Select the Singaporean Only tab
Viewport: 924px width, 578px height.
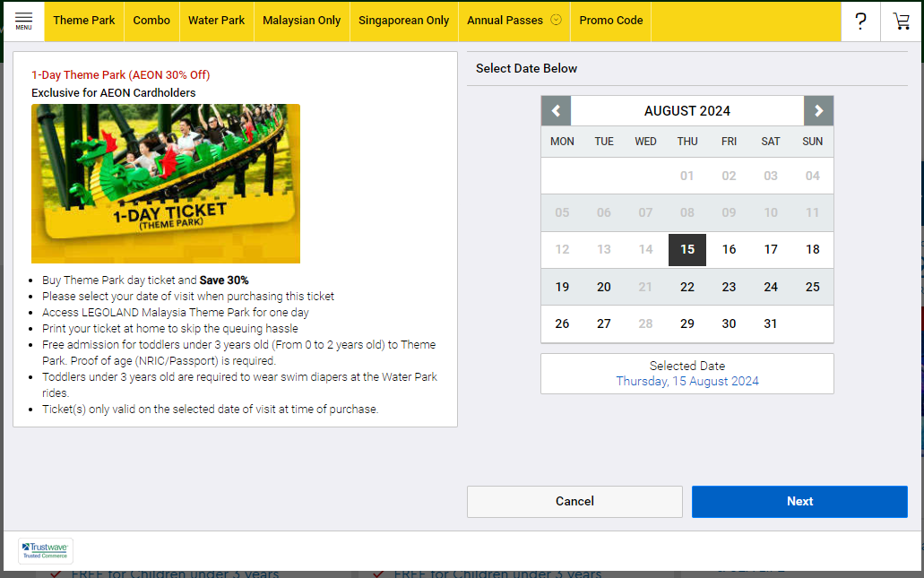click(403, 21)
